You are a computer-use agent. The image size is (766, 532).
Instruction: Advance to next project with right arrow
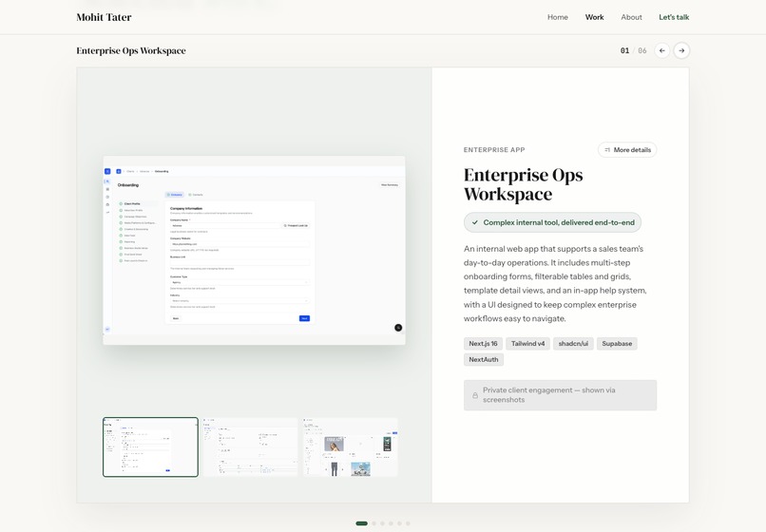[681, 50]
